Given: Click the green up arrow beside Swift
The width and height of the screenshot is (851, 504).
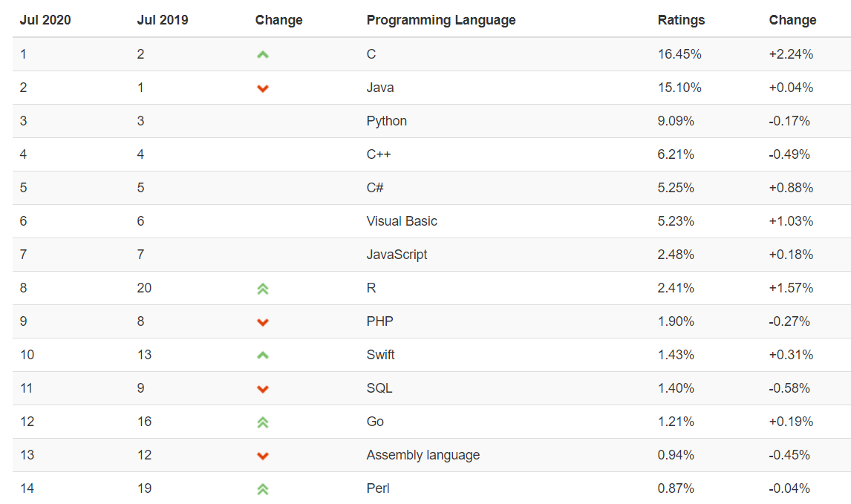Looking at the screenshot, I should (x=262, y=356).
